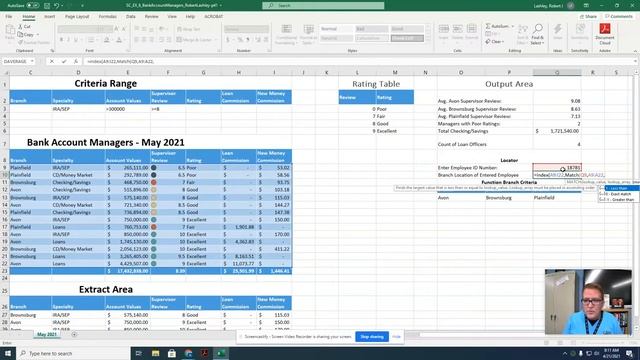Click the Copy icon
Screen dimensions: 640x360
point(20,35)
